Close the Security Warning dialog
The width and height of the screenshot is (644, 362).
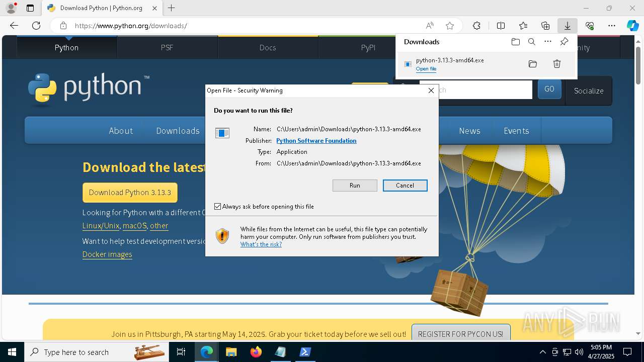[431, 90]
